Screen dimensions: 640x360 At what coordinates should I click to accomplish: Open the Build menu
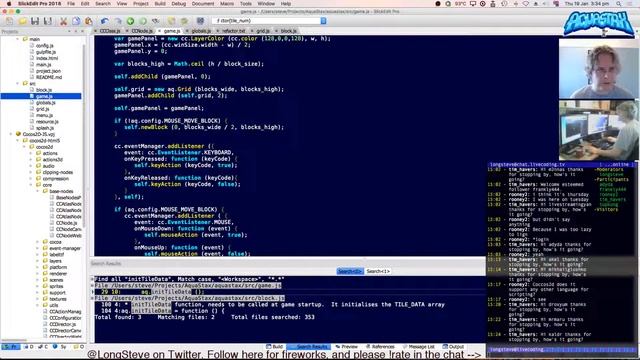(x=160, y=3)
